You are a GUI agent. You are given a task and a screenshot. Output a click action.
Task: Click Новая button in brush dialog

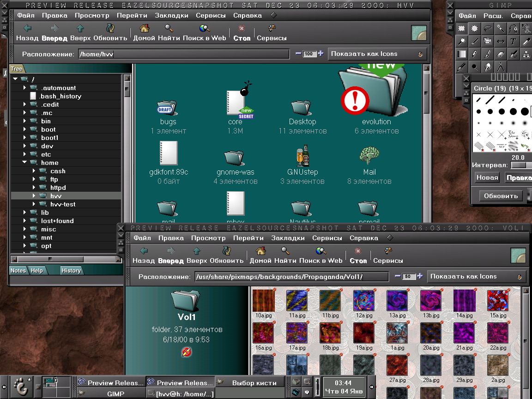487,177
